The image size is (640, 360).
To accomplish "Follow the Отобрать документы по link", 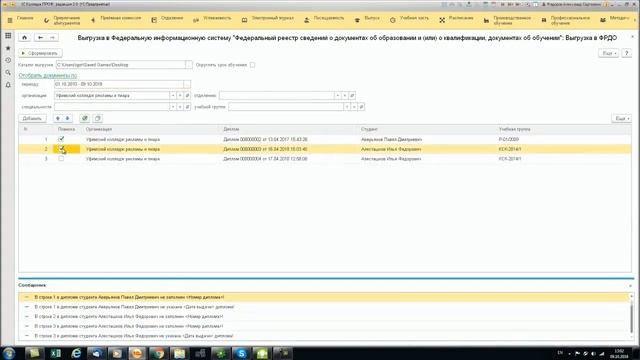I will (48, 76).
